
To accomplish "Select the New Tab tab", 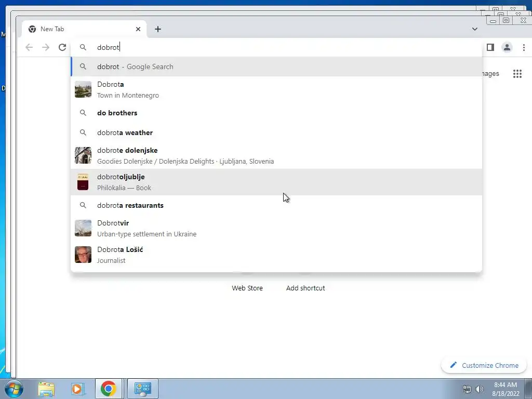I will 84,29.
